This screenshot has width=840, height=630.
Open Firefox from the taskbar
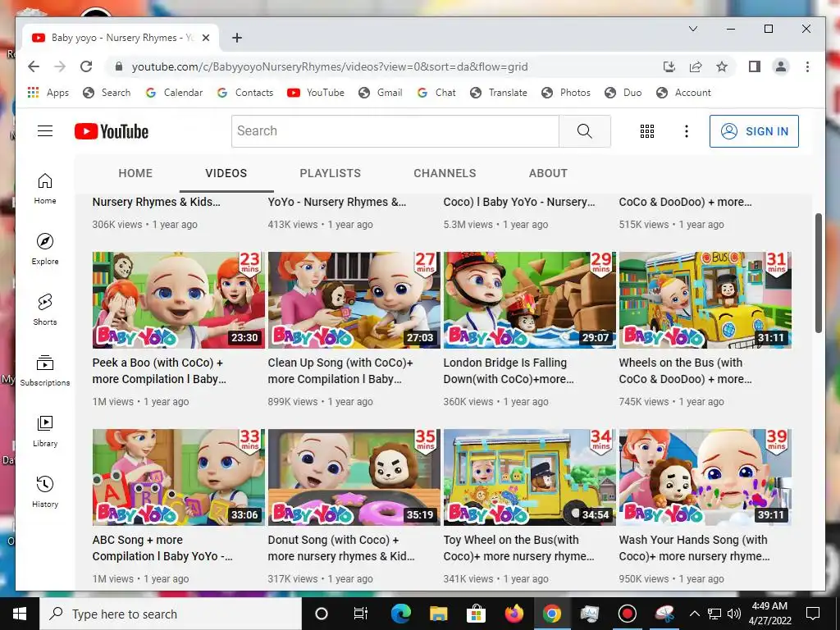[514, 614]
